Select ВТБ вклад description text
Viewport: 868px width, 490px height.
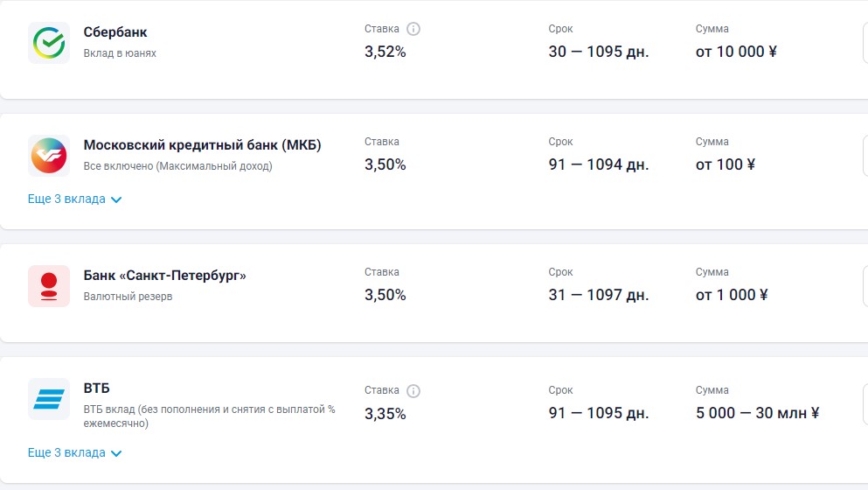(209, 416)
